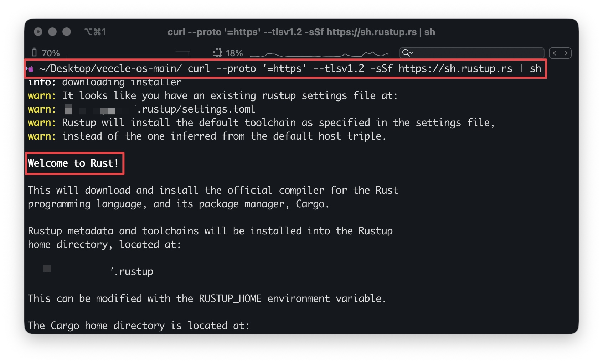Click the zoom window button

(x=67, y=32)
